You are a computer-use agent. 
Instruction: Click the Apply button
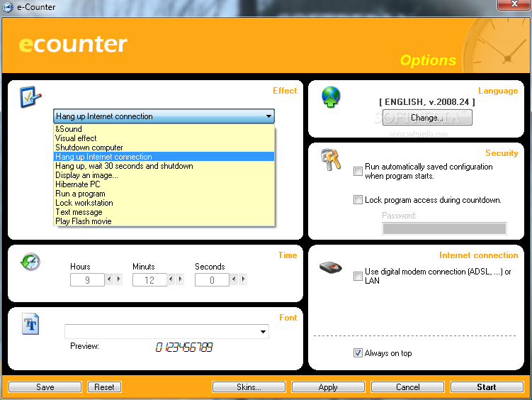(x=328, y=387)
